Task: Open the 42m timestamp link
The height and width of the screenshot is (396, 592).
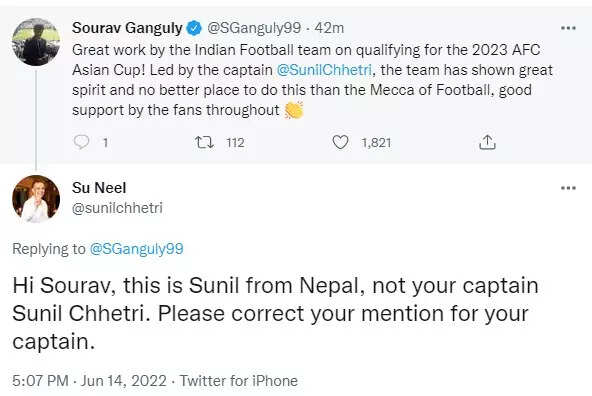Action: point(329,28)
